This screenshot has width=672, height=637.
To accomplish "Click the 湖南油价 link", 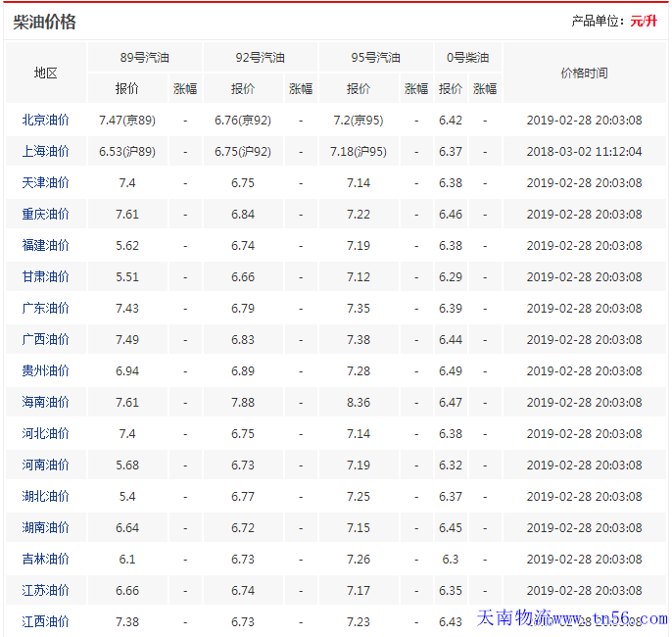I will click(45, 527).
